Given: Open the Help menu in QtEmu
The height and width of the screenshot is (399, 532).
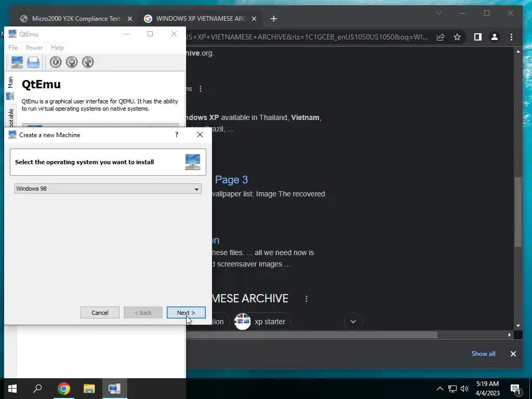Looking at the screenshot, I should click(57, 48).
